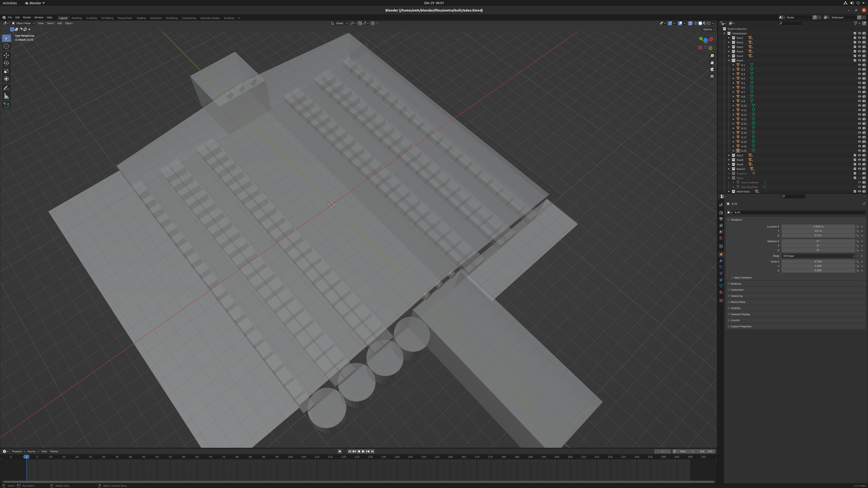This screenshot has height=488, width=868.
Task: Open the viewport Add menu
Action: [x=59, y=23]
